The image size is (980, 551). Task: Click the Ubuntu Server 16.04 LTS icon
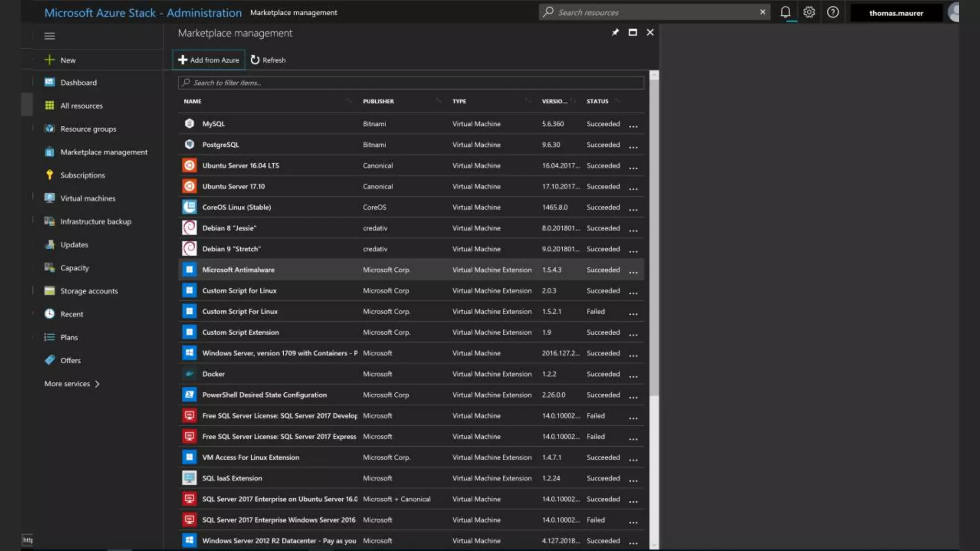pyautogui.click(x=189, y=165)
